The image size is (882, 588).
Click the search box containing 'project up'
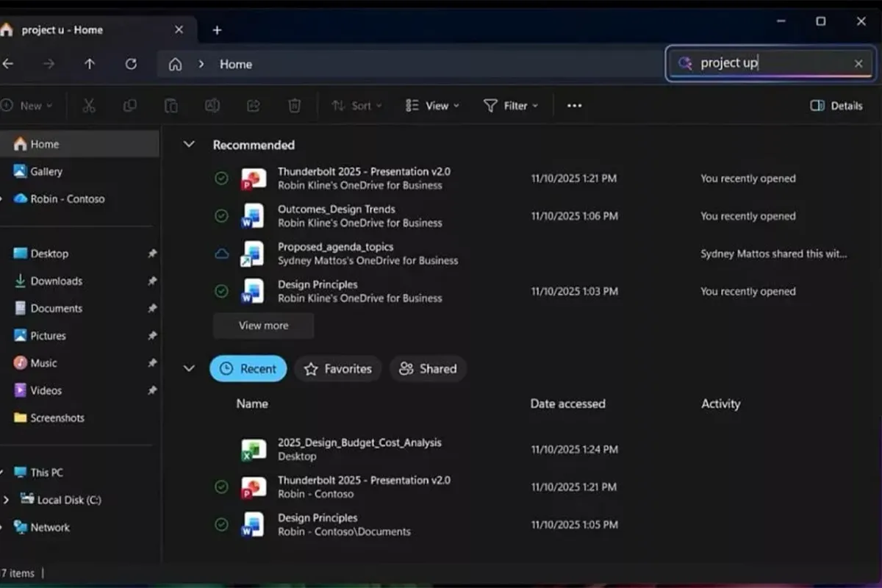click(x=764, y=63)
